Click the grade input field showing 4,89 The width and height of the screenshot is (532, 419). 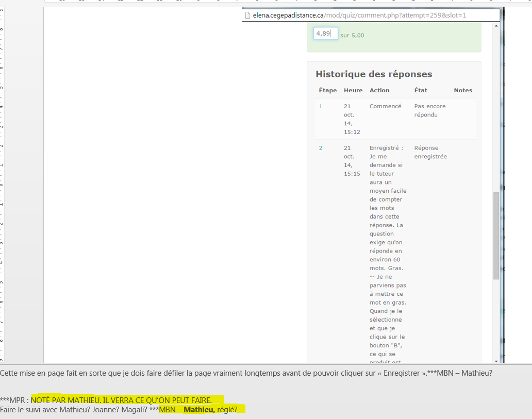[325, 33]
